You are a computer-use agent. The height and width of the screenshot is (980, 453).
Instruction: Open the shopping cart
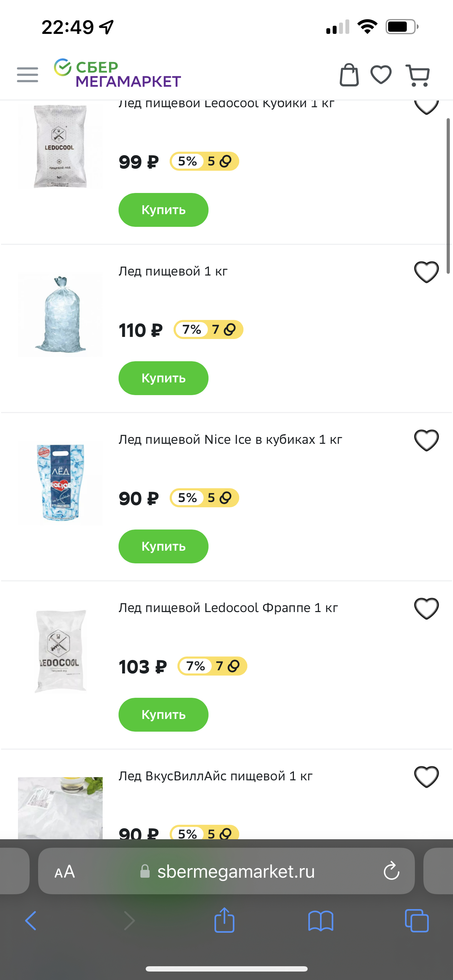click(418, 75)
